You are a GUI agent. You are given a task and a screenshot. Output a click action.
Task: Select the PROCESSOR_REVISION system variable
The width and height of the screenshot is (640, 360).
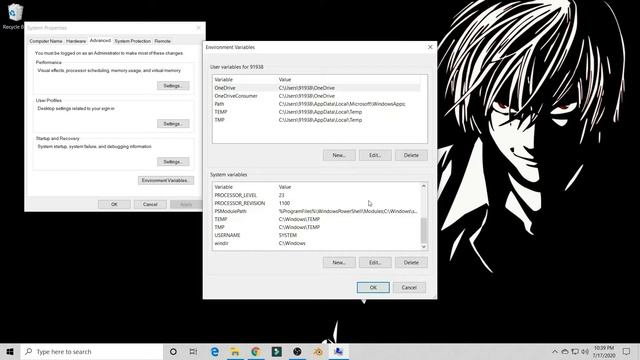(x=316, y=203)
